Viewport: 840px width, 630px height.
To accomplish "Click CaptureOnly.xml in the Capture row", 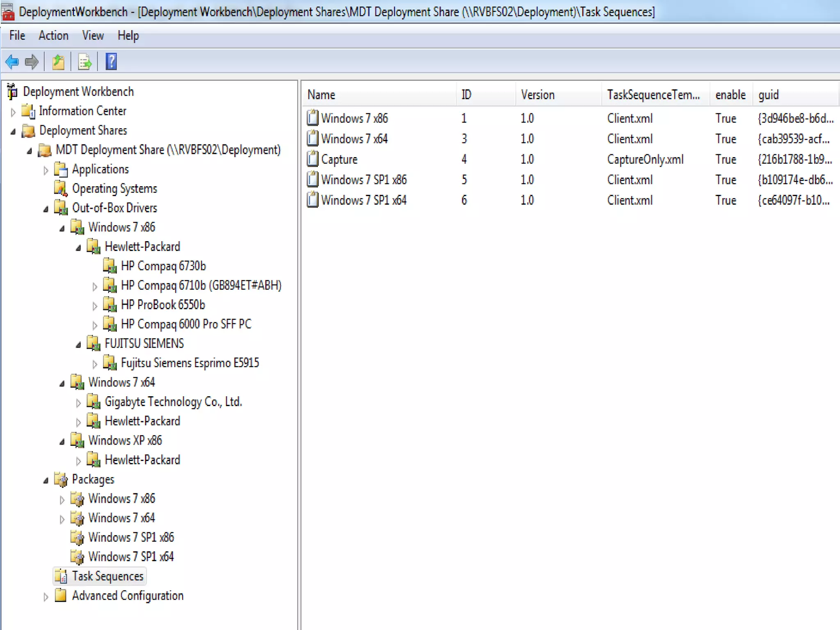I will 645,159.
